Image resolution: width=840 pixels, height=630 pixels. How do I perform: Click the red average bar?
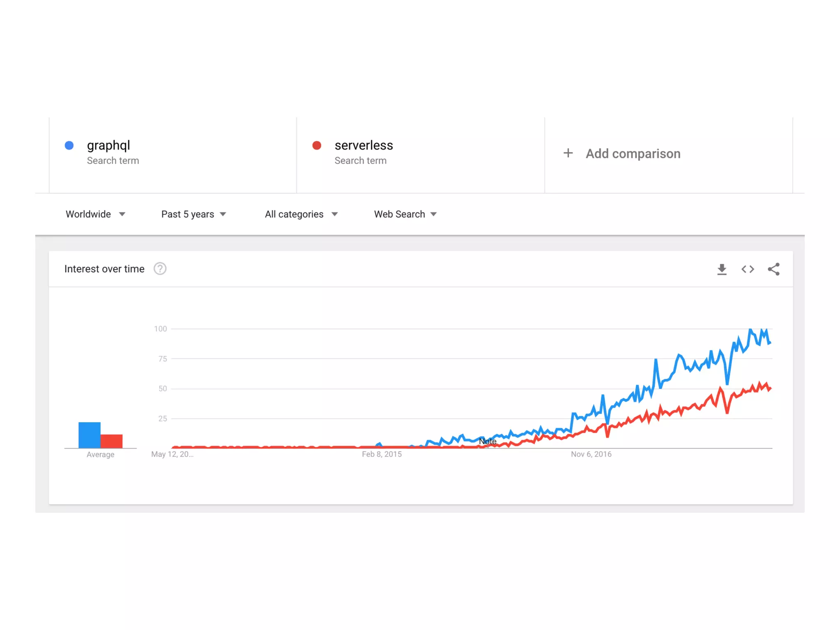click(x=112, y=441)
